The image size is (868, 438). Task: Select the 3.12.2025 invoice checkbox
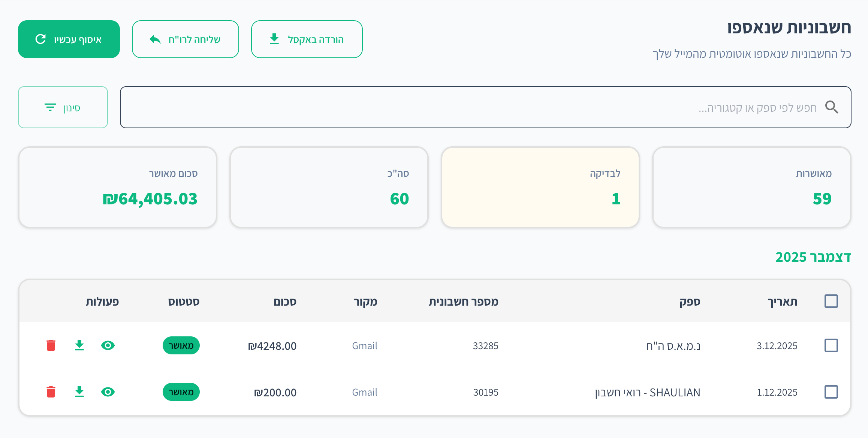click(x=831, y=345)
